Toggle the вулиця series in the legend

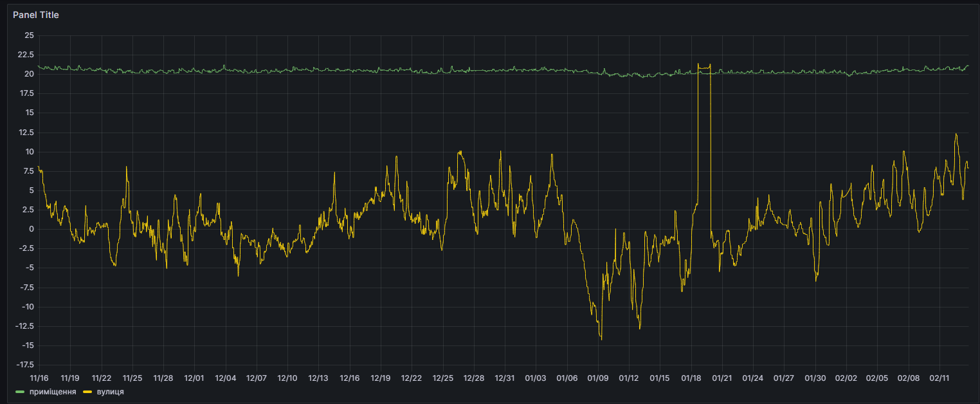tap(111, 391)
